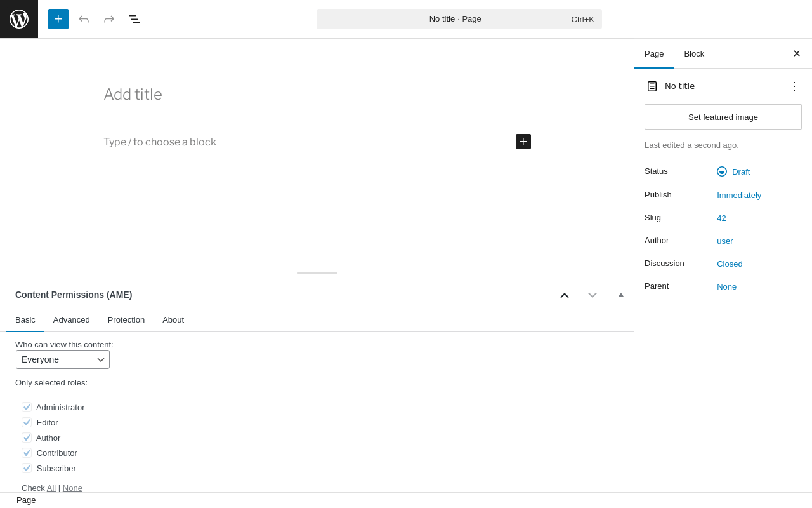Screen dimensions: 812x508
Task: Click the Last edited a second ago text
Action: tap(691, 145)
